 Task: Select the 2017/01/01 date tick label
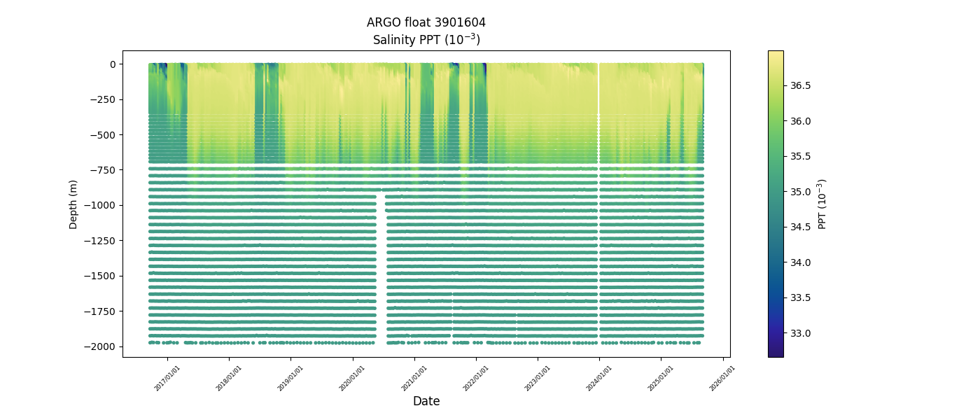(168, 378)
